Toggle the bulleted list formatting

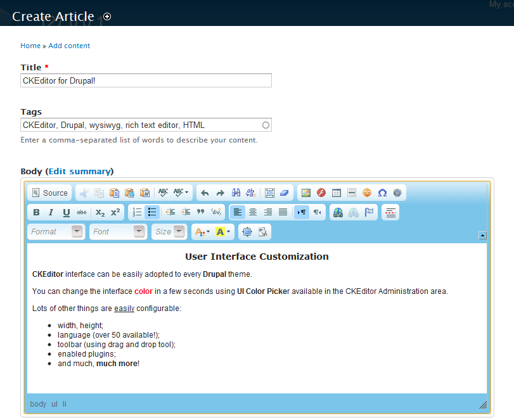click(152, 212)
